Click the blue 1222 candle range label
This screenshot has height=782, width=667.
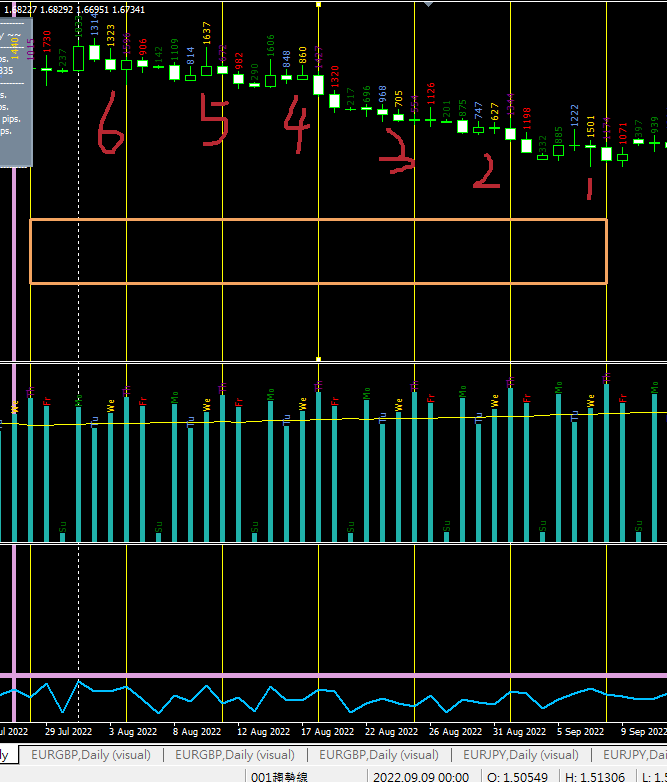coord(574,116)
